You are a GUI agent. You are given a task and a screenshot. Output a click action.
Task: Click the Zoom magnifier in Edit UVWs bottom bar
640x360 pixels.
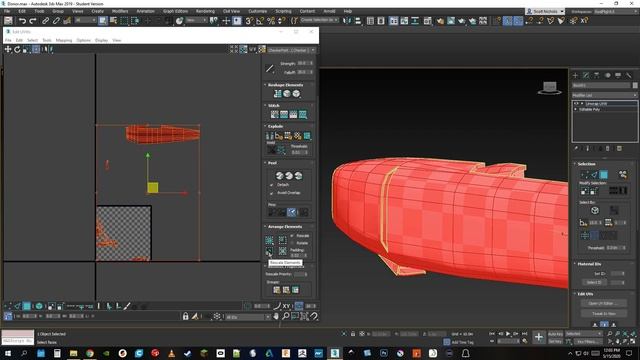286,316
